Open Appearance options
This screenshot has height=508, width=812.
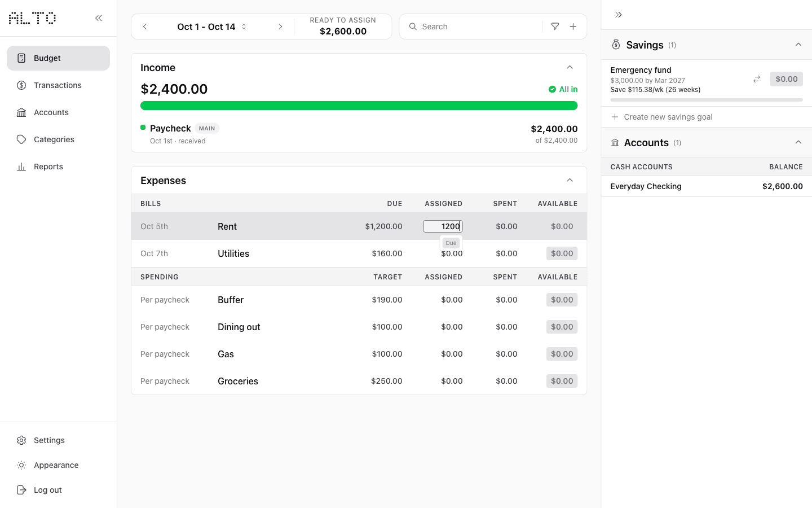pyautogui.click(x=58, y=465)
